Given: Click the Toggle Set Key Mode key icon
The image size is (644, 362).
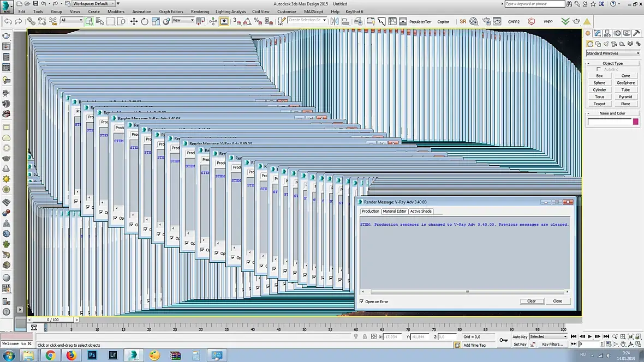Looking at the screenshot, I should (x=504, y=340).
